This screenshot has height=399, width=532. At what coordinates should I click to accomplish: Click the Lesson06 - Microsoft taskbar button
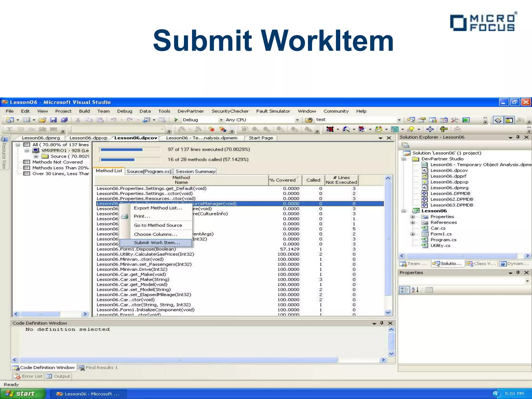coord(88,394)
